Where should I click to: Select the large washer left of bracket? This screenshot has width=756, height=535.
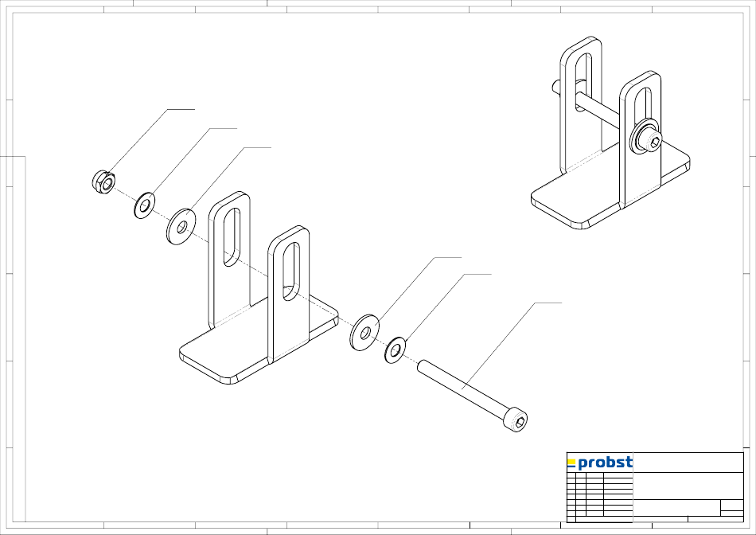pyautogui.click(x=181, y=227)
